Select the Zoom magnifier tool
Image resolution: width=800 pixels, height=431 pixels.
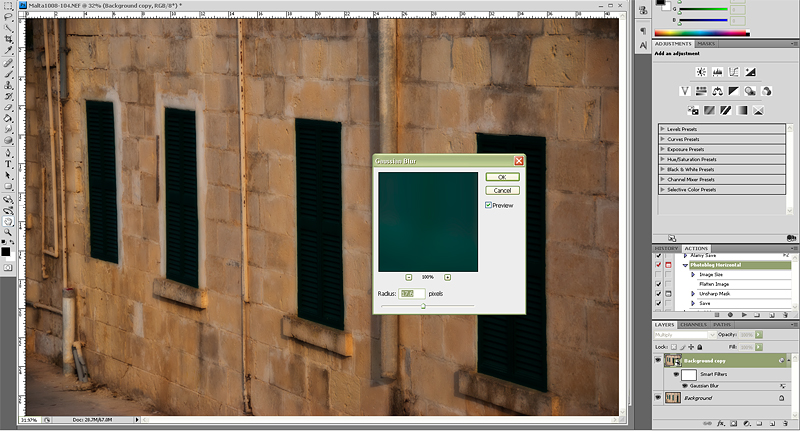[x=9, y=233]
